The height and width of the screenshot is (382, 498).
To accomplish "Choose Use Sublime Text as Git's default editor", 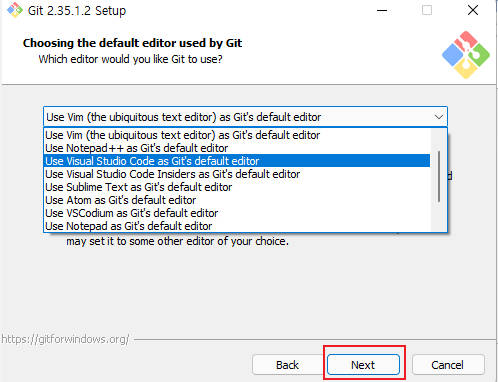I will (x=237, y=187).
